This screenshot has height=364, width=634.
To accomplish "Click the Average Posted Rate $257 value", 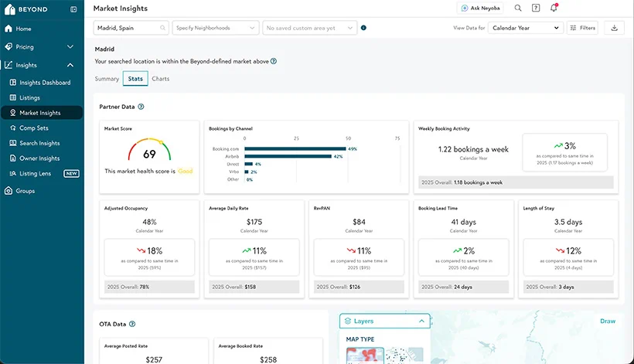I will click(x=154, y=359).
